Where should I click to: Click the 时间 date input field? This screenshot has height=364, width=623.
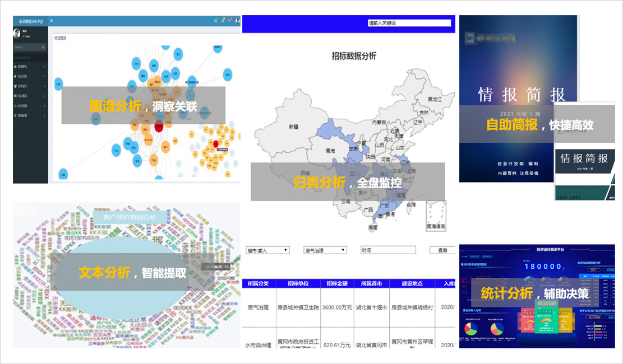click(x=387, y=250)
